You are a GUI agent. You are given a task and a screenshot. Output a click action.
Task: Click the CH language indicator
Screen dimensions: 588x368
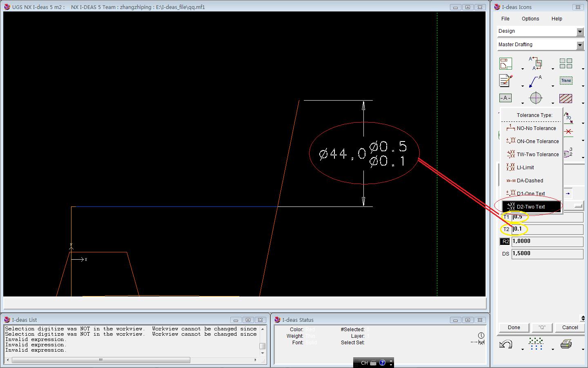[x=364, y=363]
